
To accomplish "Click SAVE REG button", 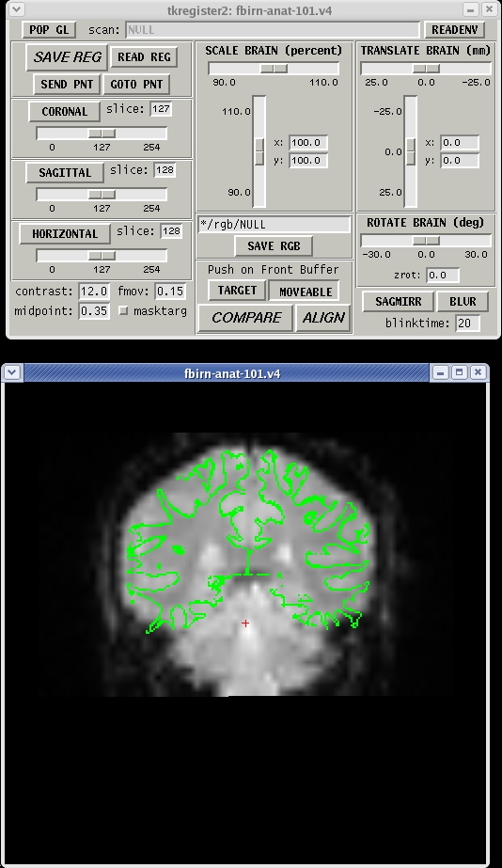I will [67, 57].
